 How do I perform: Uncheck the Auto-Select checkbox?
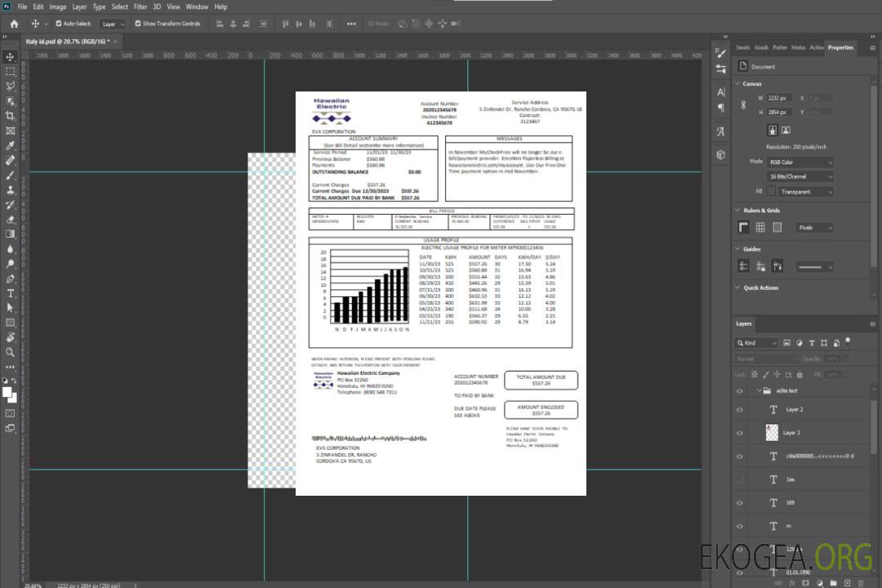pyautogui.click(x=59, y=24)
